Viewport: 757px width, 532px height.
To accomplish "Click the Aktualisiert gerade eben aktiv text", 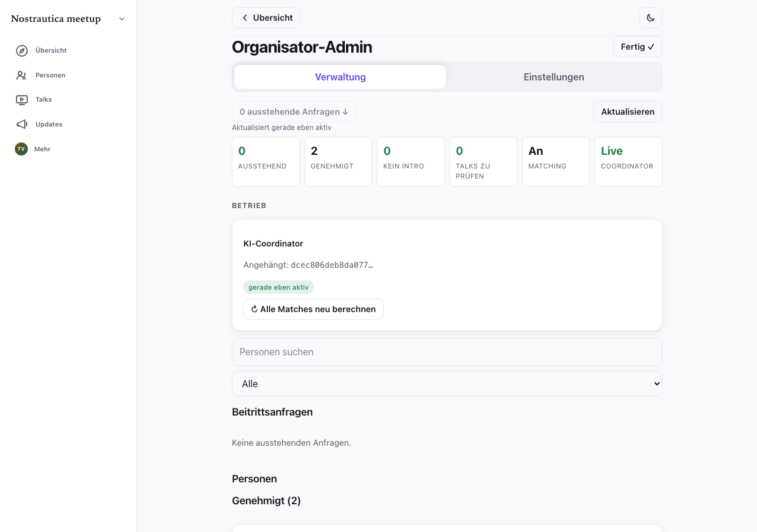I will pos(282,128).
